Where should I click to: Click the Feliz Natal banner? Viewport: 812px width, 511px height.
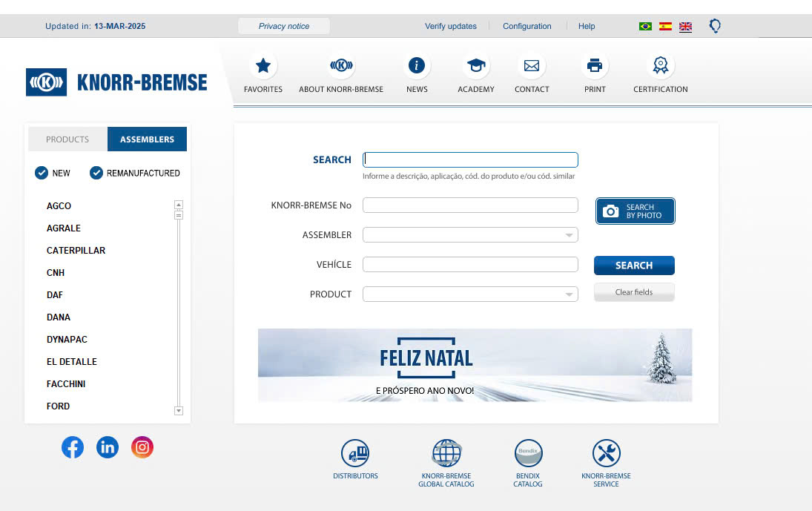point(475,365)
